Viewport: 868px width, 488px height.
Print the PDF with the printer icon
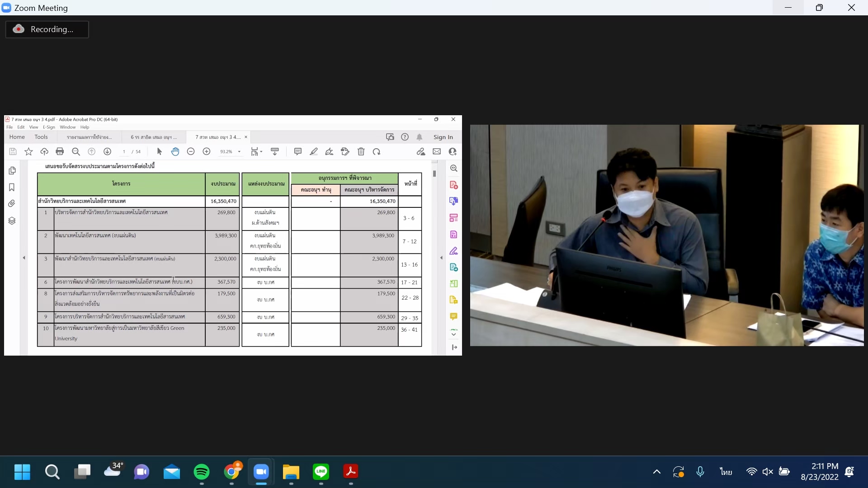click(60, 152)
